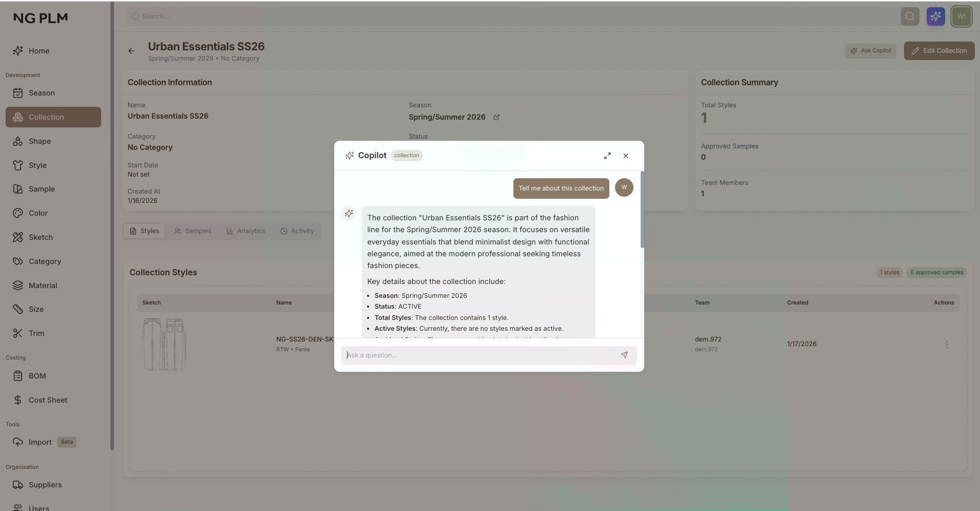
Task: Switch to the Samples tab
Action: tap(193, 231)
